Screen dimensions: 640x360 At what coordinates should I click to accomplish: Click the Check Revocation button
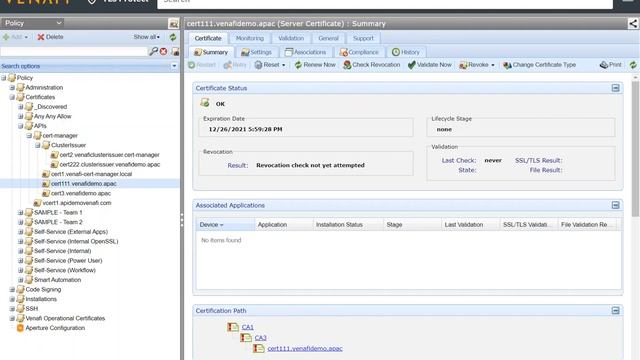371,65
